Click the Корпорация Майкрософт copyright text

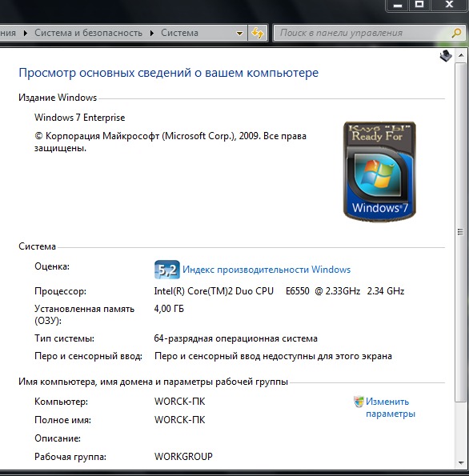point(170,142)
